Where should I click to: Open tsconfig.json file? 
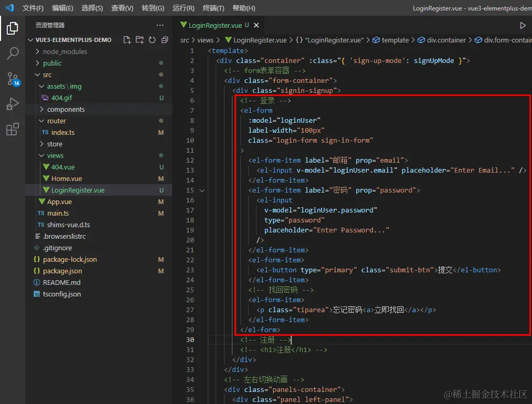99,294
